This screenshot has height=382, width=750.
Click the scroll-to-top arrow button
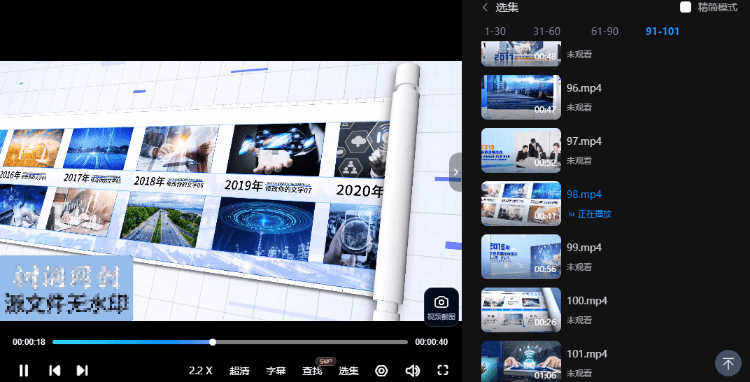coord(728,363)
